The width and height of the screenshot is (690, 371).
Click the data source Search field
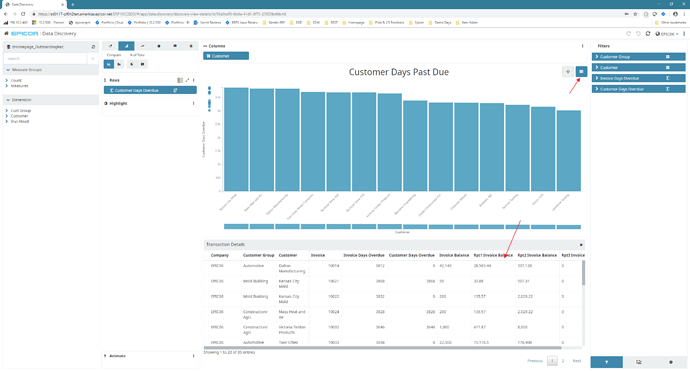[x=45, y=58]
